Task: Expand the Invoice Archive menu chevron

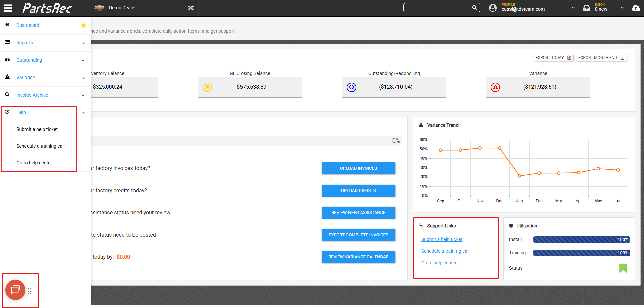Action: [x=83, y=95]
